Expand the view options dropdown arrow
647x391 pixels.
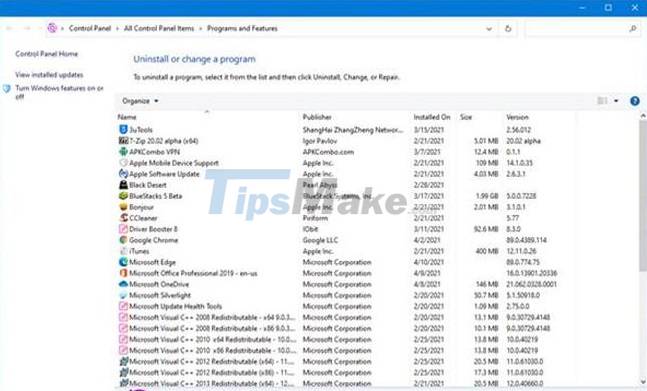[616, 101]
